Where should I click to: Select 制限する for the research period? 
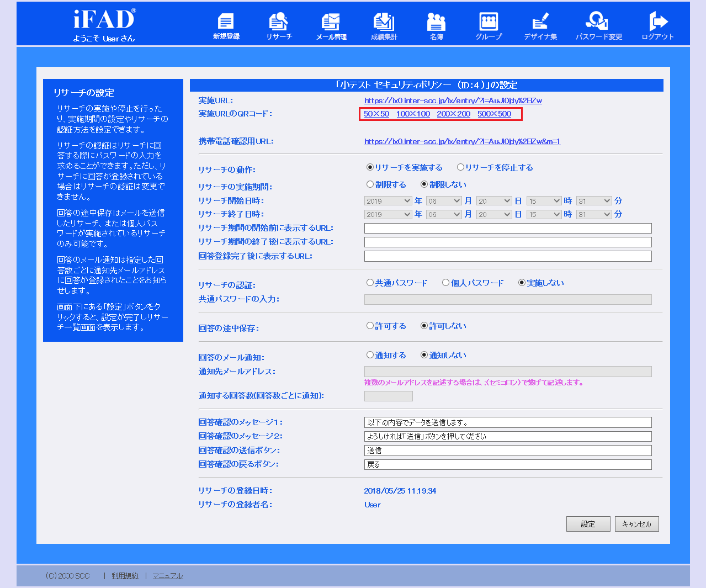pos(370,184)
